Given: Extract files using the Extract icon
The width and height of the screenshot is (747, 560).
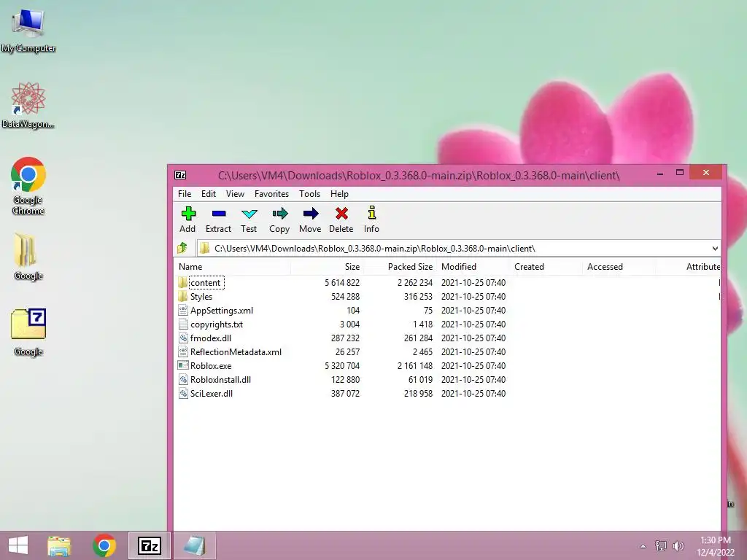Looking at the screenshot, I should 218,219.
